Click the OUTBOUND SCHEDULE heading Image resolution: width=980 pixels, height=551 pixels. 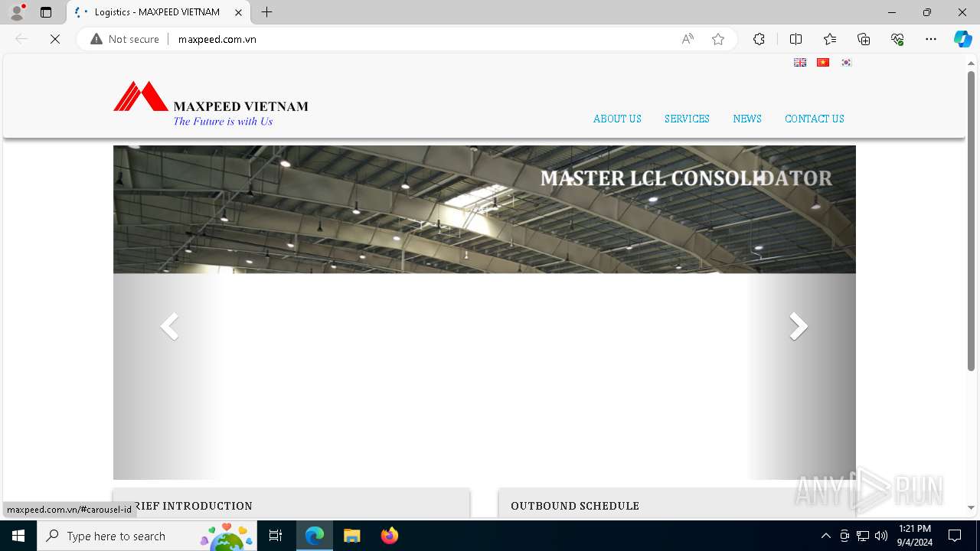pyautogui.click(x=575, y=506)
